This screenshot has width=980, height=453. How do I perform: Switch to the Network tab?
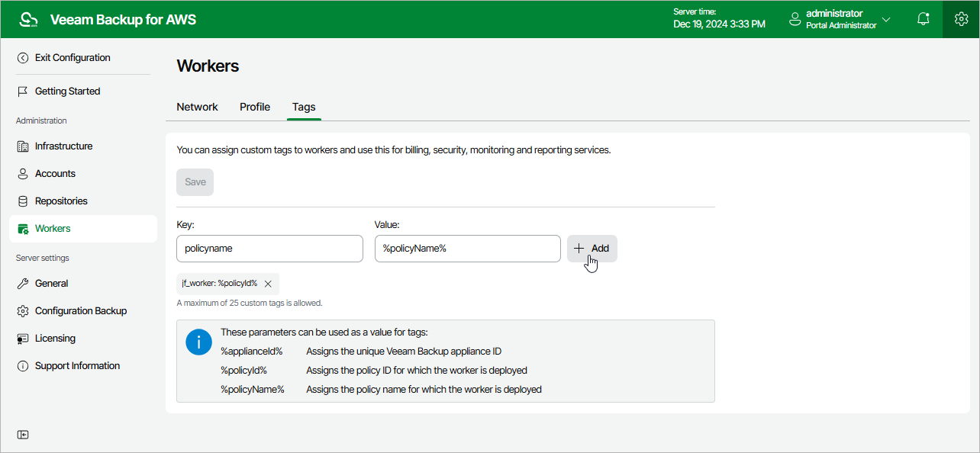click(198, 107)
